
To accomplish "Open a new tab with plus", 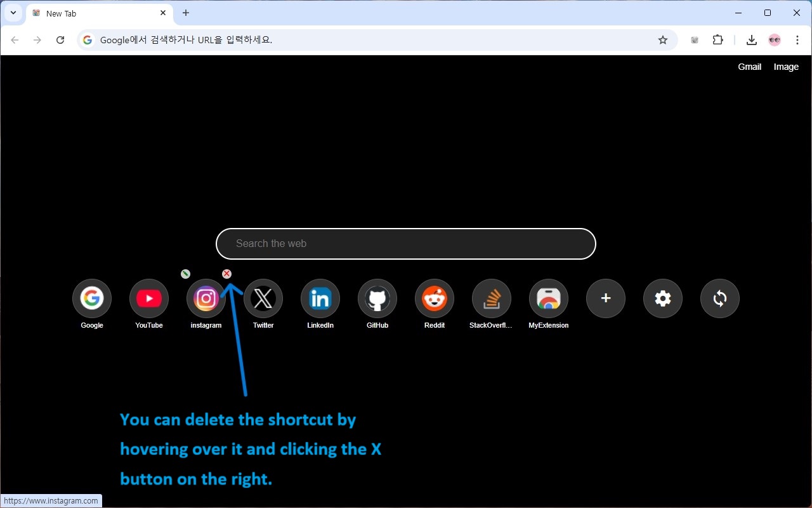I will click(x=186, y=13).
